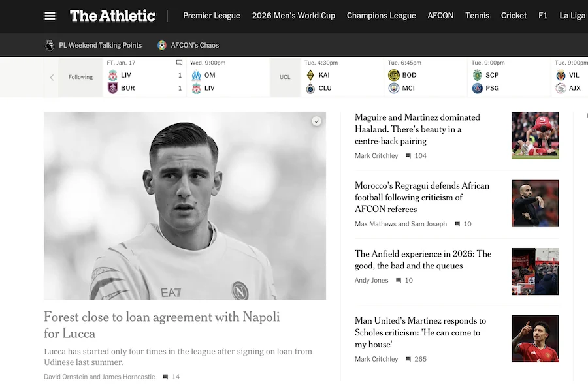Click The Athletic logo
This screenshot has width=588, height=389.
pyautogui.click(x=112, y=16)
